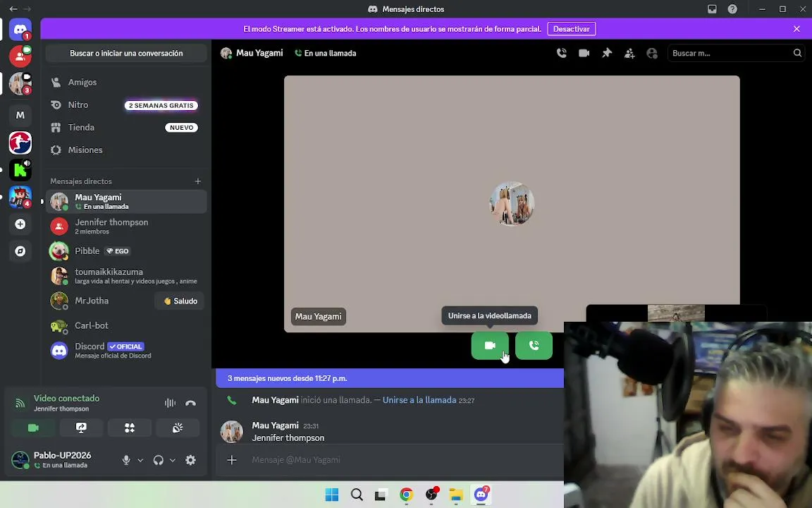Open Carl-bot direct message
The height and width of the screenshot is (508, 812).
coord(126,325)
